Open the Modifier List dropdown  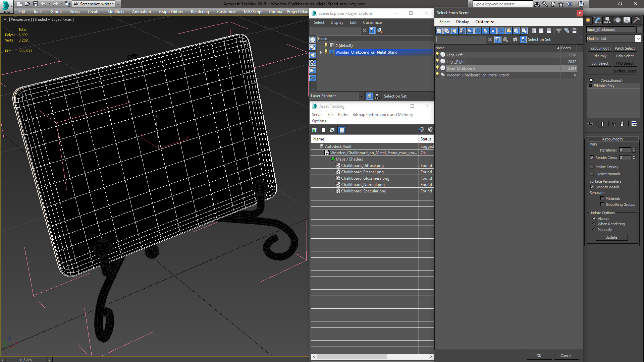click(x=638, y=39)
